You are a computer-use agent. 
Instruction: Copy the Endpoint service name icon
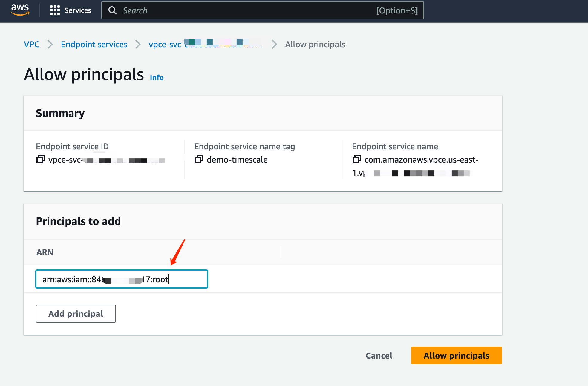coord(356,159)
